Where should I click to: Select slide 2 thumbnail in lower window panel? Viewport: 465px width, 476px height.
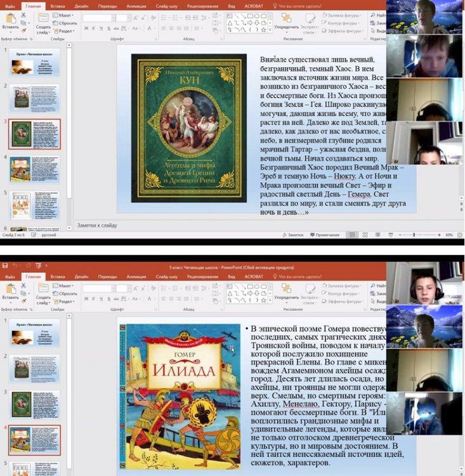click(34, 369)
